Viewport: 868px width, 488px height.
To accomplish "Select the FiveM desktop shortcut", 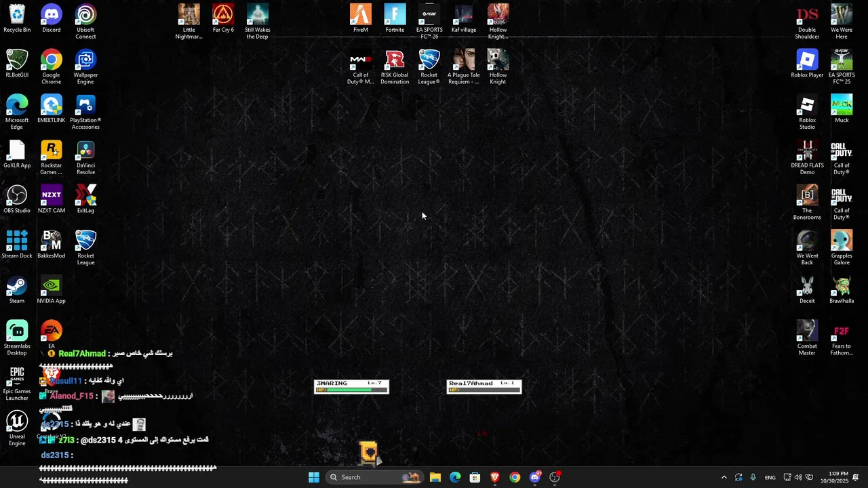I will 361,18.
